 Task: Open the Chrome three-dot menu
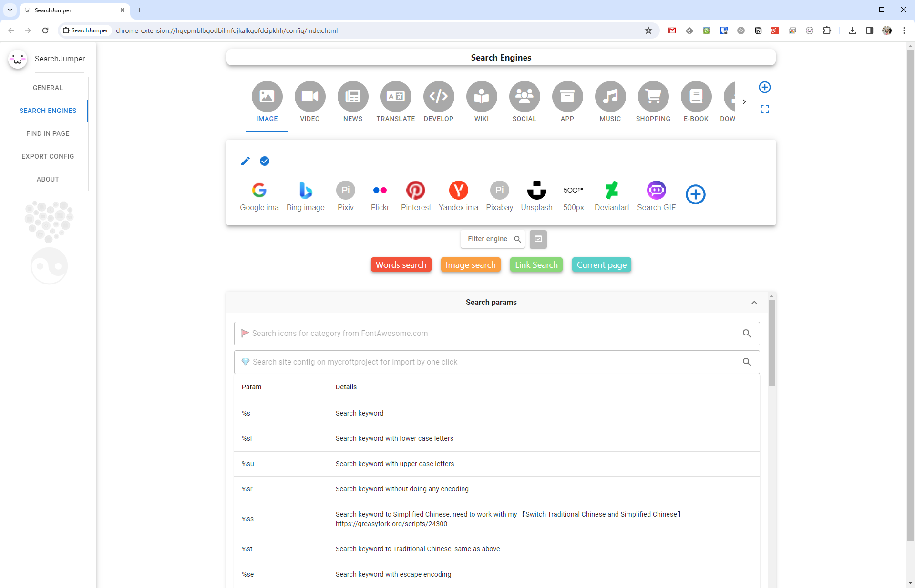904,30
